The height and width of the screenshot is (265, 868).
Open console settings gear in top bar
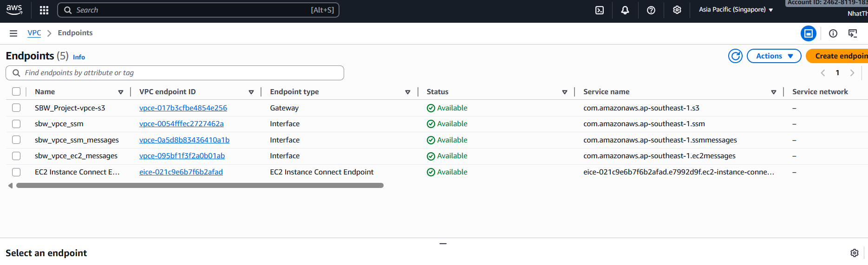pos(677,10)
